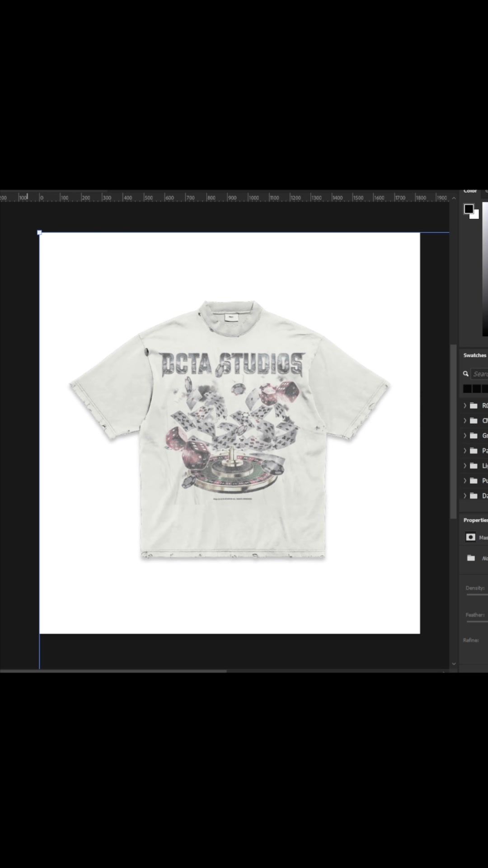Image resolution: width=488 pixels, height=868 pixels.
Task: Click the canvas scroll down arrow
Action: click(454, 664)
